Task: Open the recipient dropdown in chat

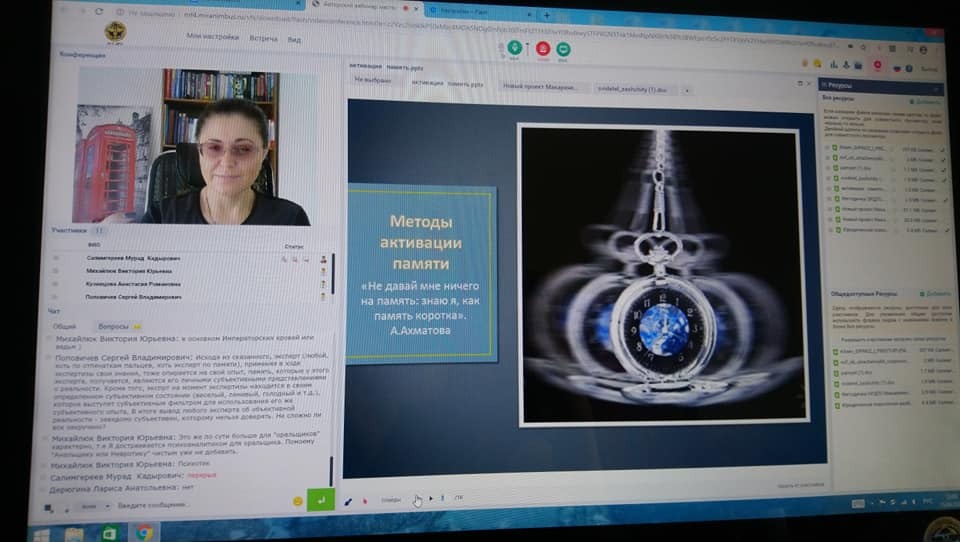Action: click(x=96, y=506)
